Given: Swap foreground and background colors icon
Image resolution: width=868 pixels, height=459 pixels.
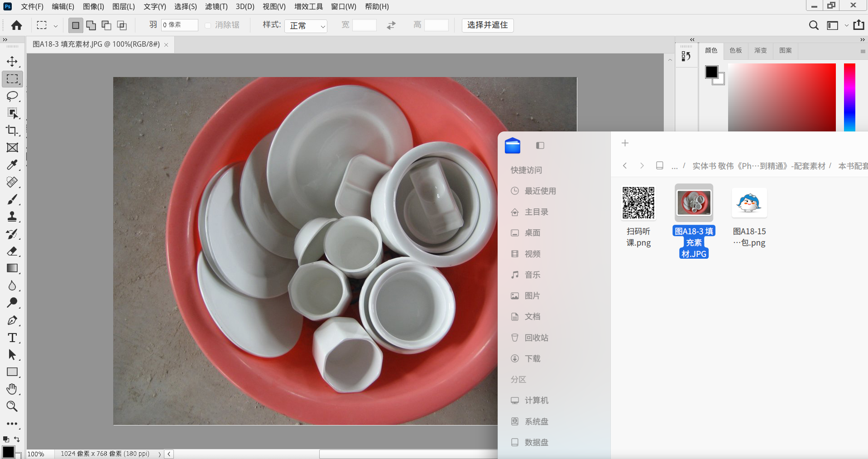Looking at the screenshot, I should click(x=17, y=439).
